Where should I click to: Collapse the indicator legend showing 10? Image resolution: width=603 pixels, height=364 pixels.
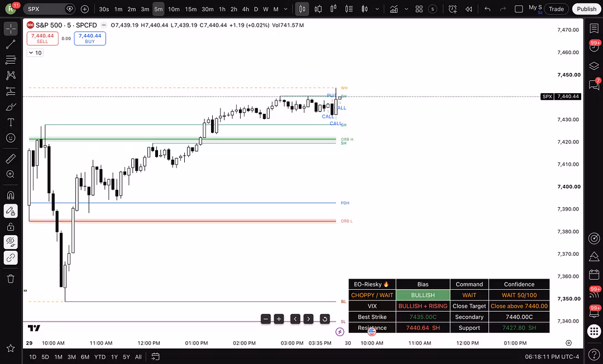35,52
